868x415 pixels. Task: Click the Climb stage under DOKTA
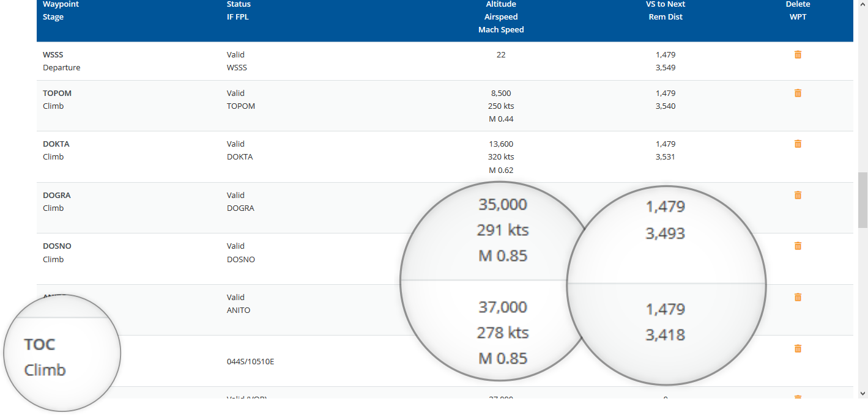[x=53, y=157]
